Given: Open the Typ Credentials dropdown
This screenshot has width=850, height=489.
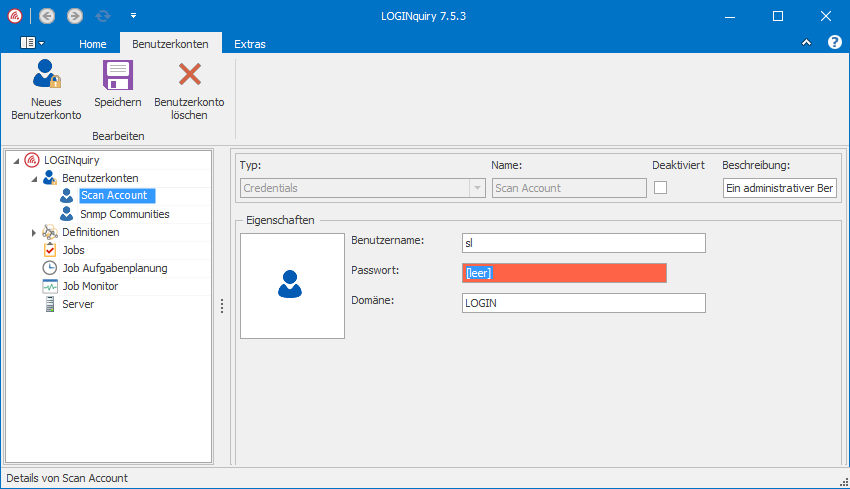Looking at the screenshot, I should [x=477, y=188].
